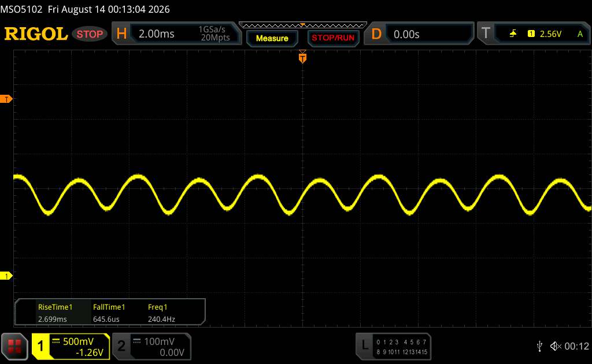Open the trigger 2.56V level settings
The height and width of the screenshot is (364, 592).
tap(550, 34)
